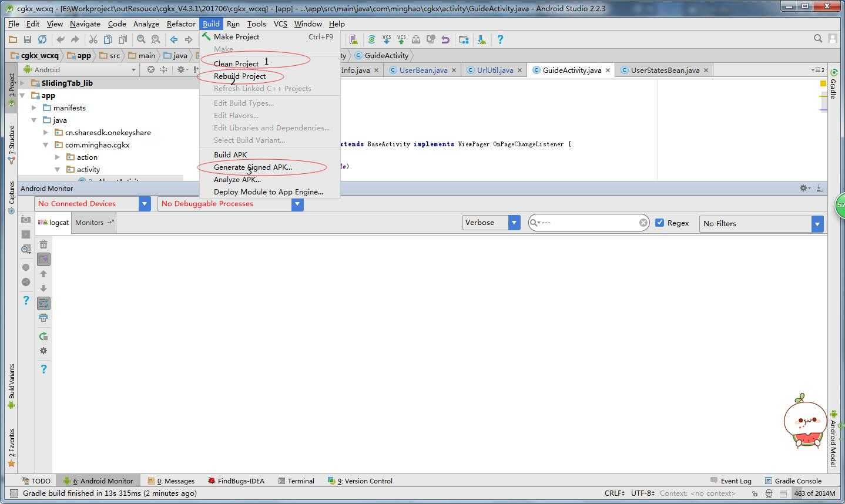This screenshot has height=504, width=845.
Task: Click the logcat settings gear icon
Action: tap(43, 351)
